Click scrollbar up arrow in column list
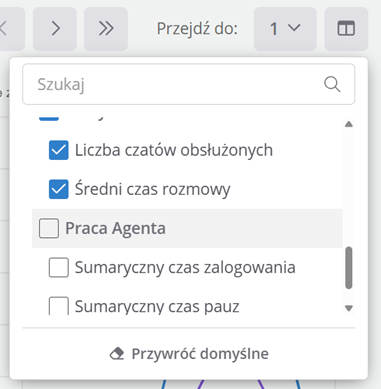The width and height of the screenshot is (381, 389). click(x=349, y=124)
